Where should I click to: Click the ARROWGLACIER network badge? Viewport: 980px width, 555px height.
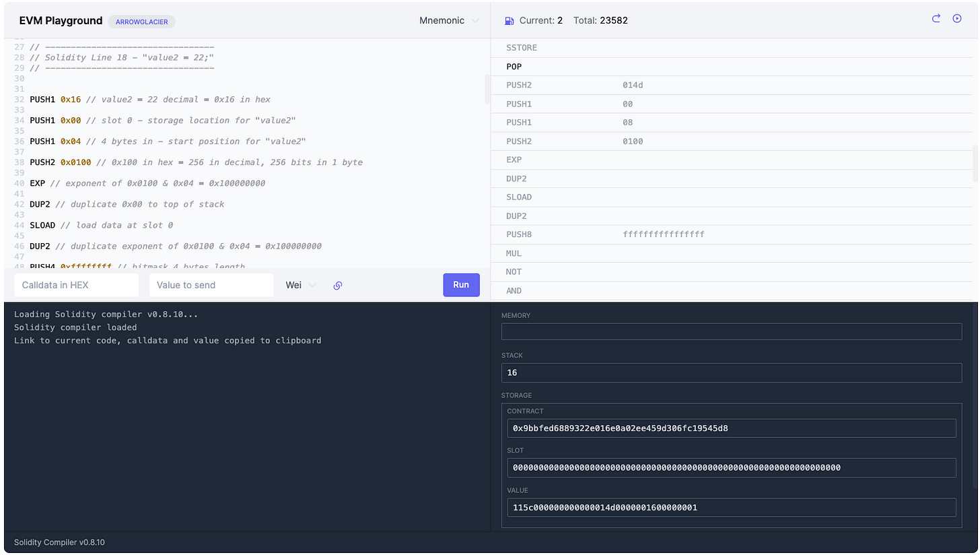(x=141, y=21)
